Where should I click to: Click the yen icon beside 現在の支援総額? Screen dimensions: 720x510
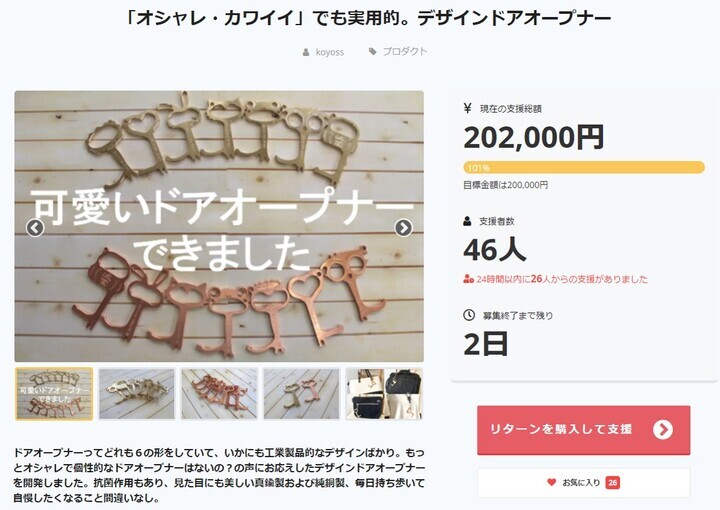pyautogui.click(x=467, y=108)
